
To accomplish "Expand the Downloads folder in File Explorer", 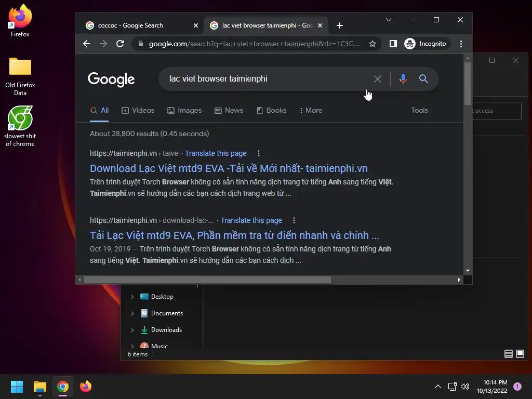I will coord(132,330).
